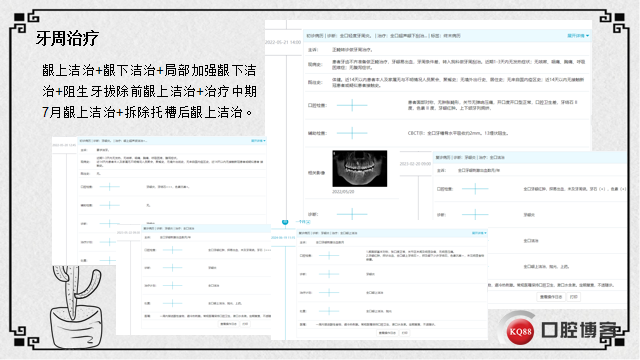Click operation log button in 2024-06-19 record
The width and height of the screenshot is (640, 360).
pos(387,333)
